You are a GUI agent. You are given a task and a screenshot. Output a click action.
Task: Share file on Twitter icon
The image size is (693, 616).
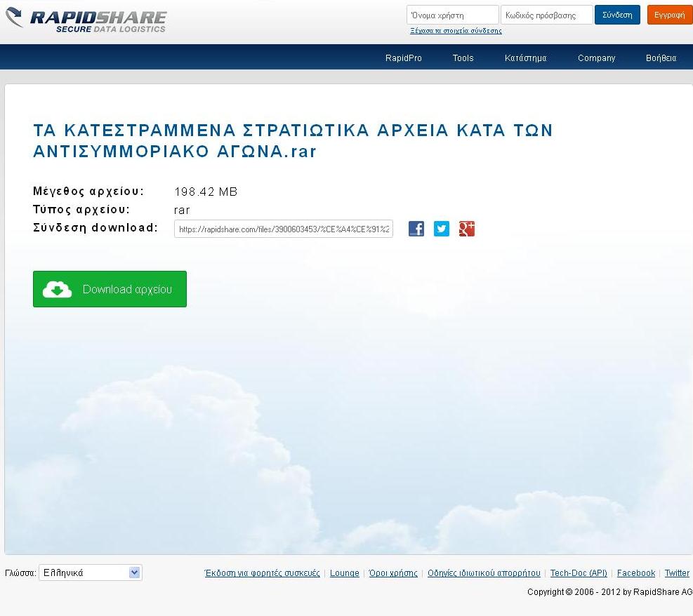click(x=442, y=229)
